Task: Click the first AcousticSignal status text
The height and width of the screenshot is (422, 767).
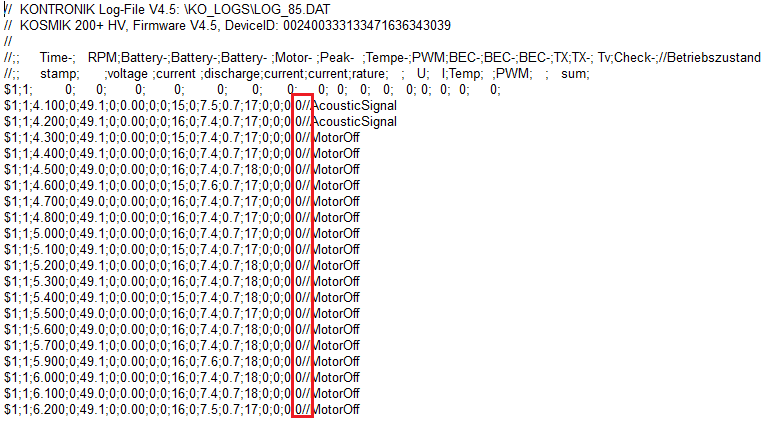Action: click(x=354, y=106)
